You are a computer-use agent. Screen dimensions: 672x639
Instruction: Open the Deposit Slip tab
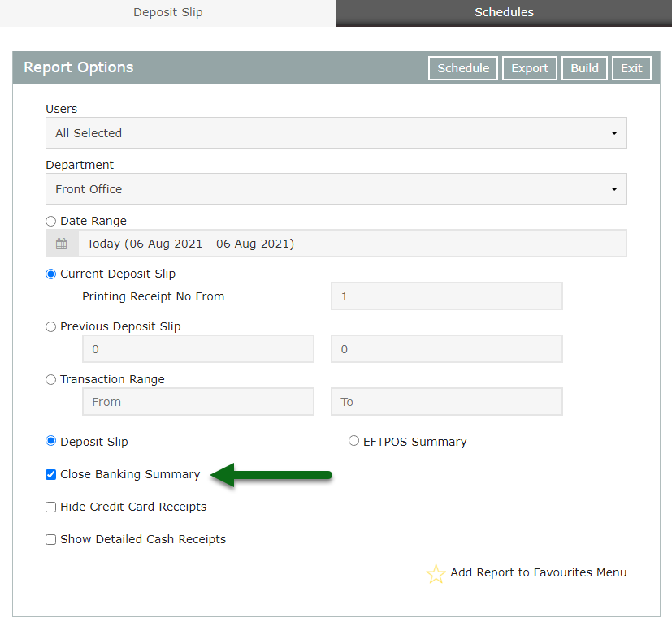click(x=168, y=12)
